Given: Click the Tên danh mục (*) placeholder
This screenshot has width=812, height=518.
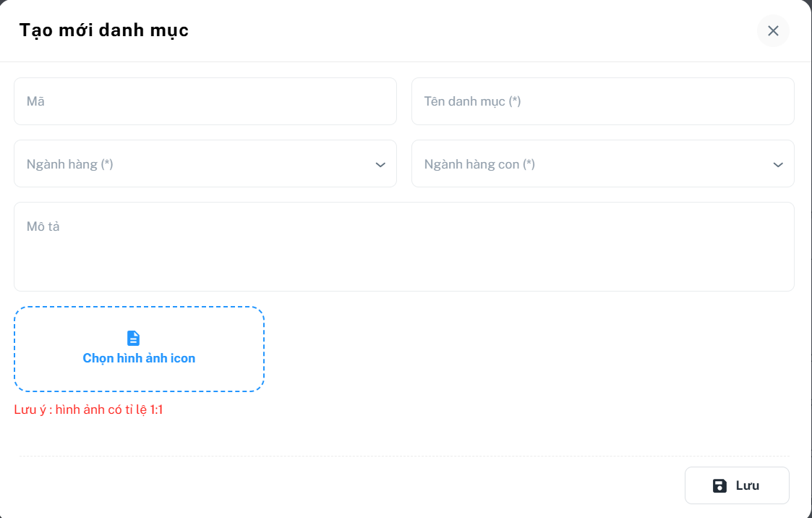Looking at the screenshot, I should tap(472, 101).
